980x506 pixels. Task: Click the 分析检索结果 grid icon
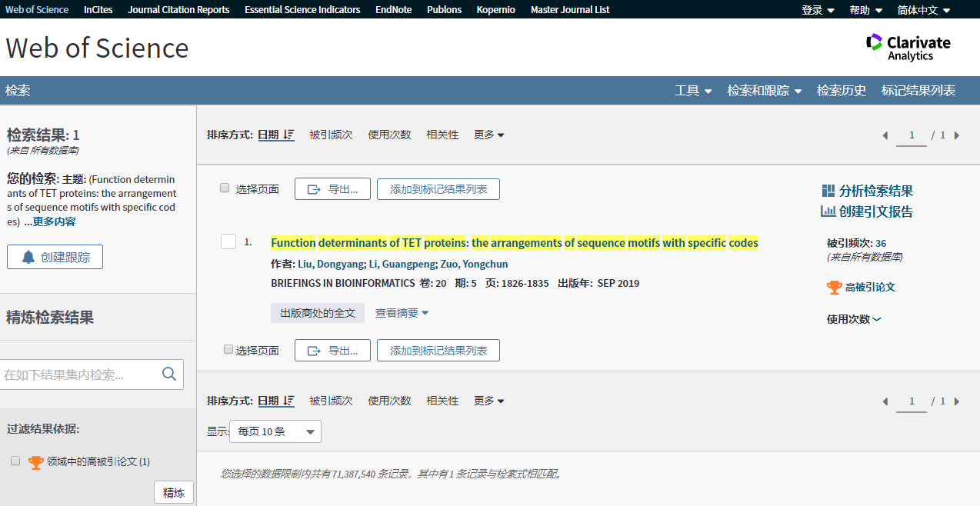[828, 191]
